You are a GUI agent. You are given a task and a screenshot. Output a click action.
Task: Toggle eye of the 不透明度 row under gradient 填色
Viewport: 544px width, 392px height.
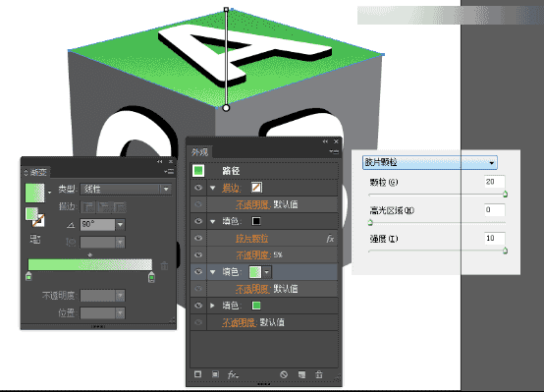click(x=198, y=289)
